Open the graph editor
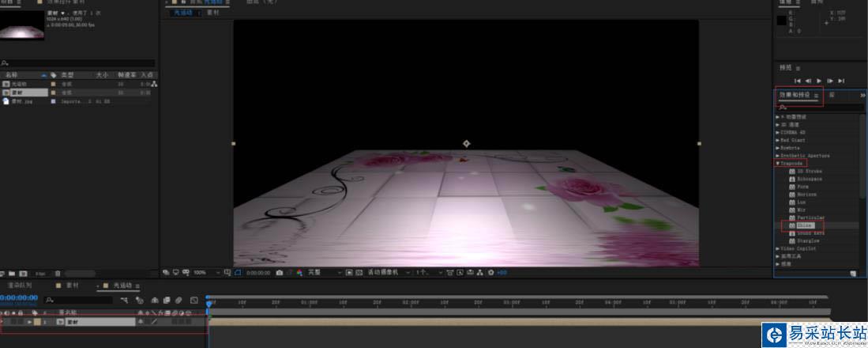Screen dimensions: 868x348 (194, 301)
